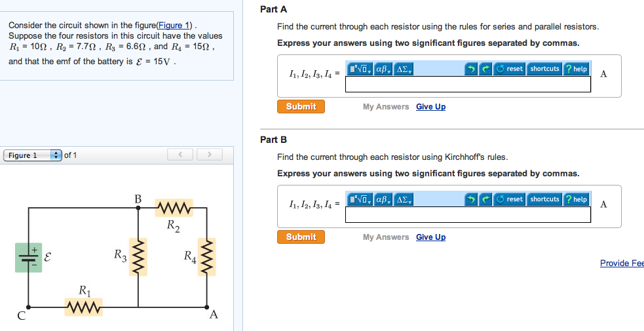Open the Figure 1 selector dropdown
Screen dimensions: 644x331
33,155
